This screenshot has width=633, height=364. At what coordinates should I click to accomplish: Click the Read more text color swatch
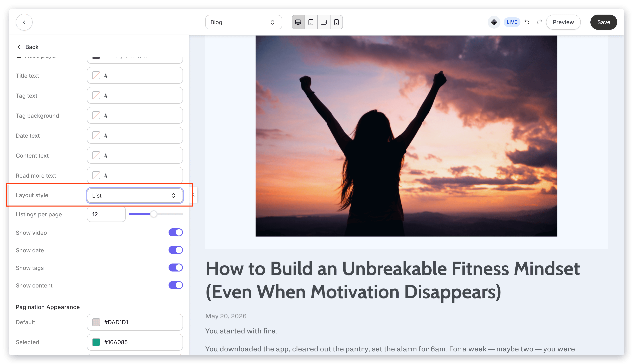tap(96, 175)
